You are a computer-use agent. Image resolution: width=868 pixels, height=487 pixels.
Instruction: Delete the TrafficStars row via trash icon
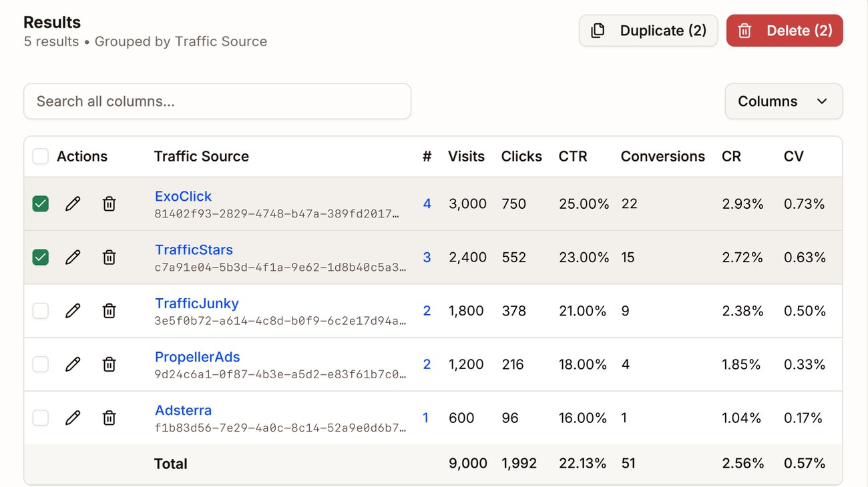[109, 258]
